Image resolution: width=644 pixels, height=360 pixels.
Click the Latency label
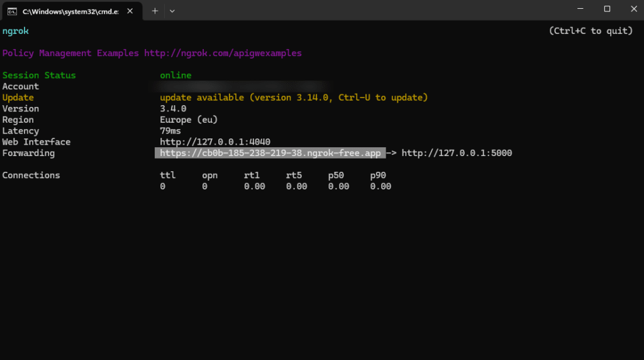(x=21, y=131)
